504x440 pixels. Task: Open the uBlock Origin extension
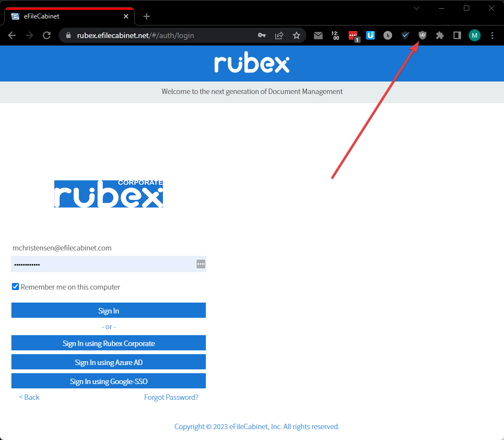(423, 35)
